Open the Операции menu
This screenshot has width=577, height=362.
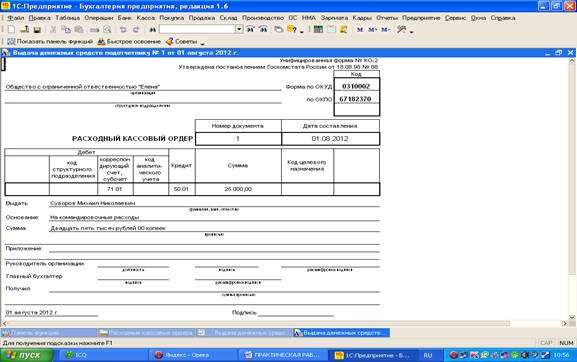99,18
